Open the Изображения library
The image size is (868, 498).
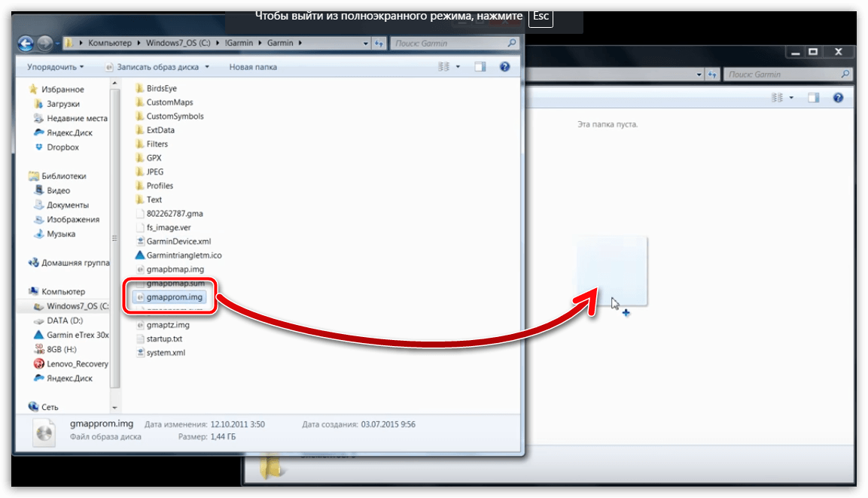point(67,219)
